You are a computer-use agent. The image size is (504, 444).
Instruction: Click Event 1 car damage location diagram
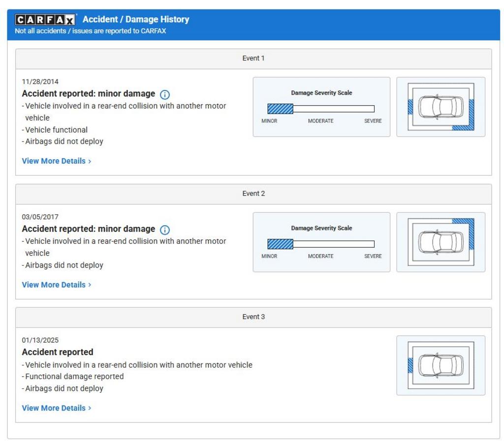click(441, 107)
